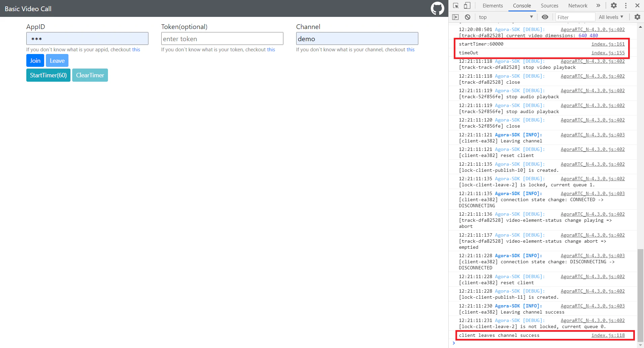
Task: Open DevTools settings gear
Action: (x=614, y=6)
